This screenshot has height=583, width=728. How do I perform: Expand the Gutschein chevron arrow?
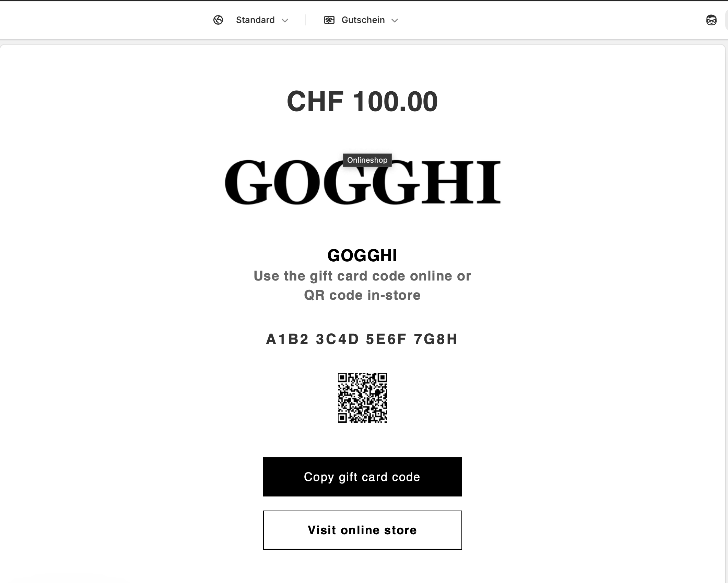pyautogui.click(x=395, y=21)
